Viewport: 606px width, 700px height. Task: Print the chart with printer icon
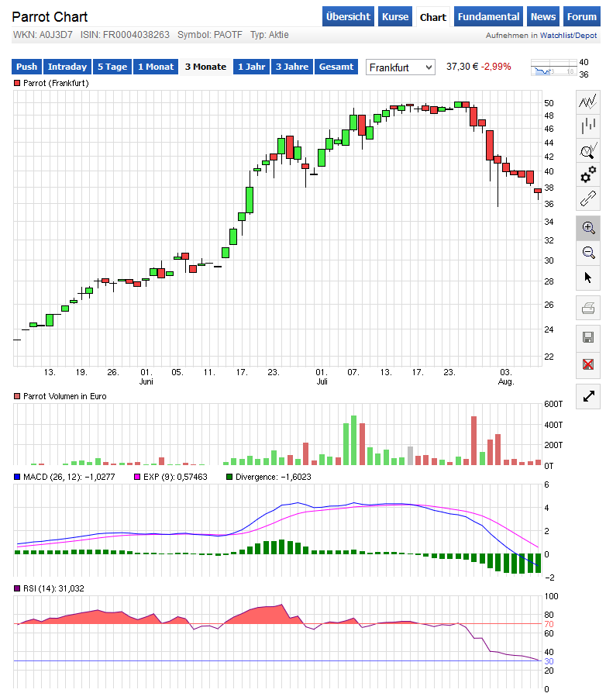coord(587,308)
